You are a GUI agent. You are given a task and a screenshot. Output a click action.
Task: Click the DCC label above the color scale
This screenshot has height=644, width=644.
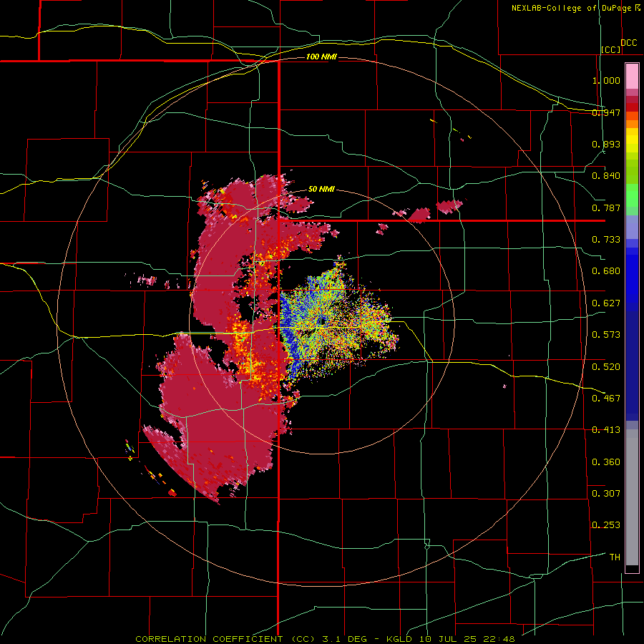pos(628,43)
